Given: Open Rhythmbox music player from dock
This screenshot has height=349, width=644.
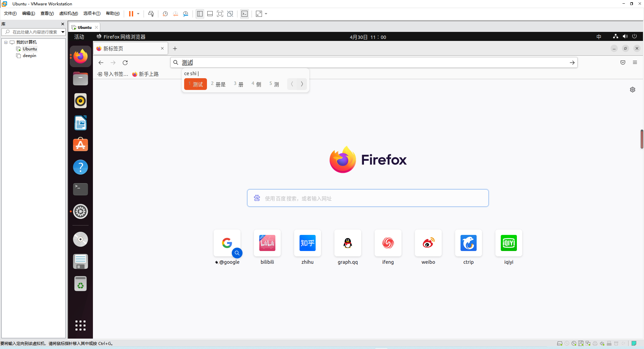Looking at the screenshot, I should (x=80, y=101).
